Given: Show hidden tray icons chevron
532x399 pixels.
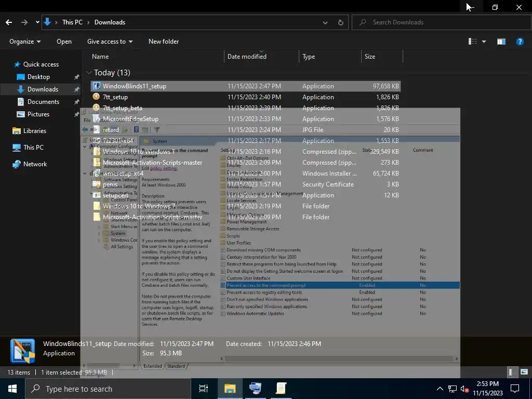Looking at the screenshot, I should [440, 389].
